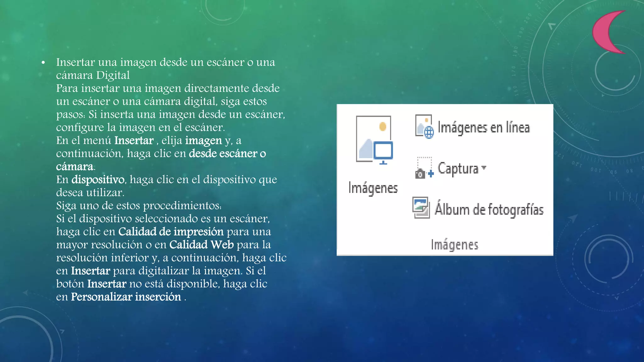Click line 'configure la imagen en el escáner.'
This screenshot has height=362, width=644.
(x=141, y=127)
